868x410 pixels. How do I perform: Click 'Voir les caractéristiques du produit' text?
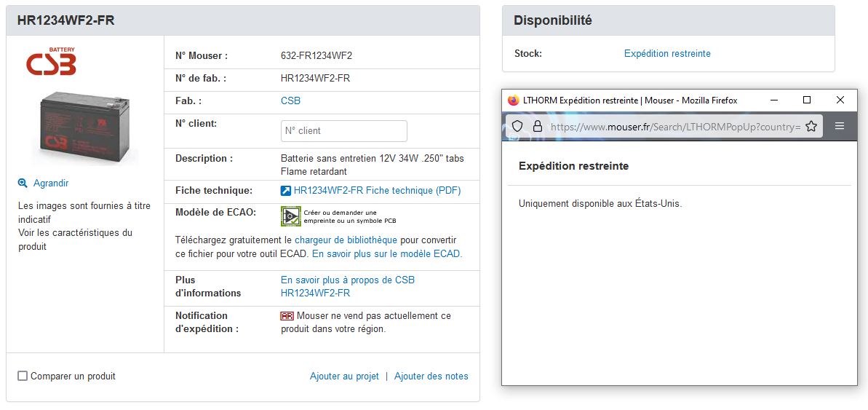point(75,240)
